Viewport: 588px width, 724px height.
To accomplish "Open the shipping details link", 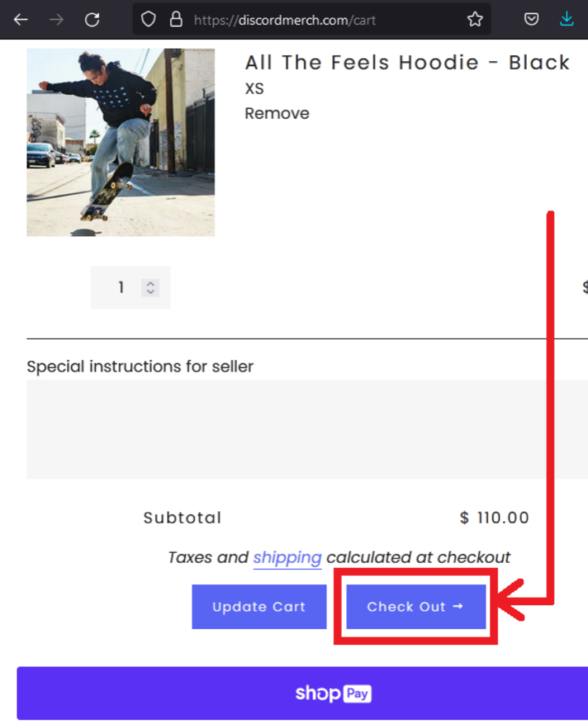I will (x=287, y=558).
